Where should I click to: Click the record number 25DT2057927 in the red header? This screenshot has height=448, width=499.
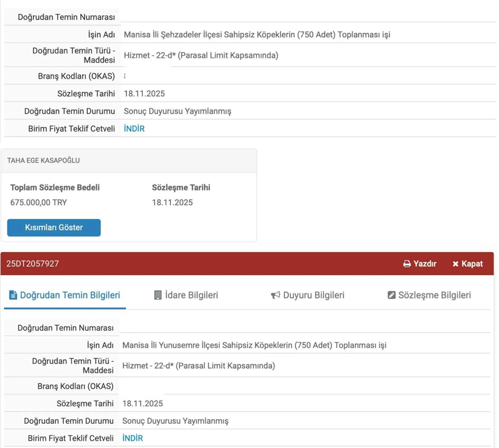click(x=33, y=264)
